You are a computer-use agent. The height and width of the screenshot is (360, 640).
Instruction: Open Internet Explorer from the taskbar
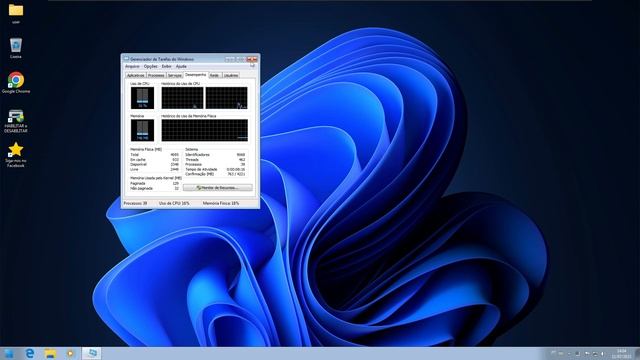(30, 353)
